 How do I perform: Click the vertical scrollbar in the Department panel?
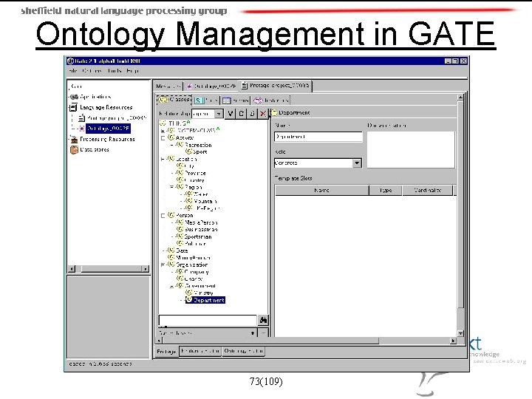click(460, 204)
